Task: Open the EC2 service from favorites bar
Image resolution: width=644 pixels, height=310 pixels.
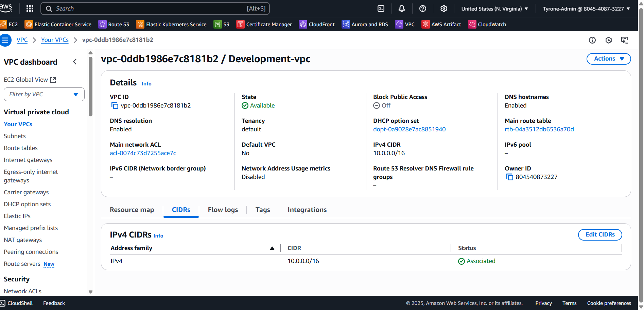Action: (x=10, y=24)
